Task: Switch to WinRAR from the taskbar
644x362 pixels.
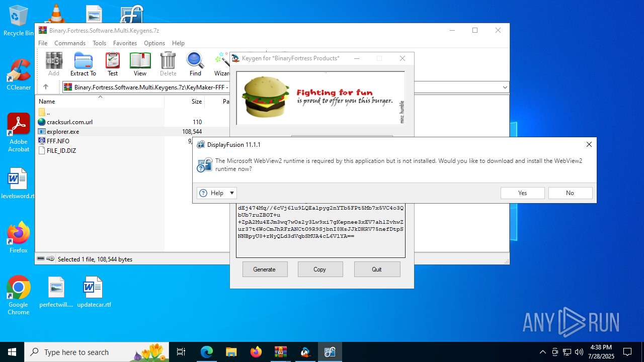Action: pos(280,352)
